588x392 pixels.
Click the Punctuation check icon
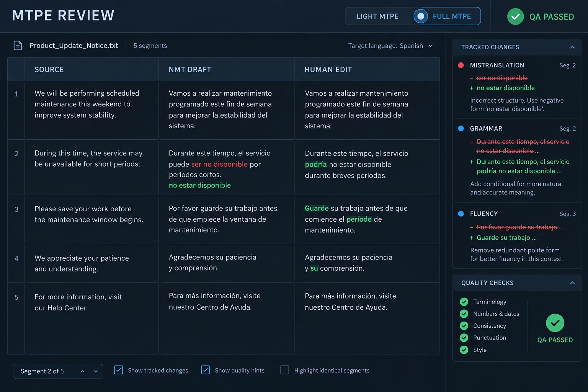(x=464, y=338)
